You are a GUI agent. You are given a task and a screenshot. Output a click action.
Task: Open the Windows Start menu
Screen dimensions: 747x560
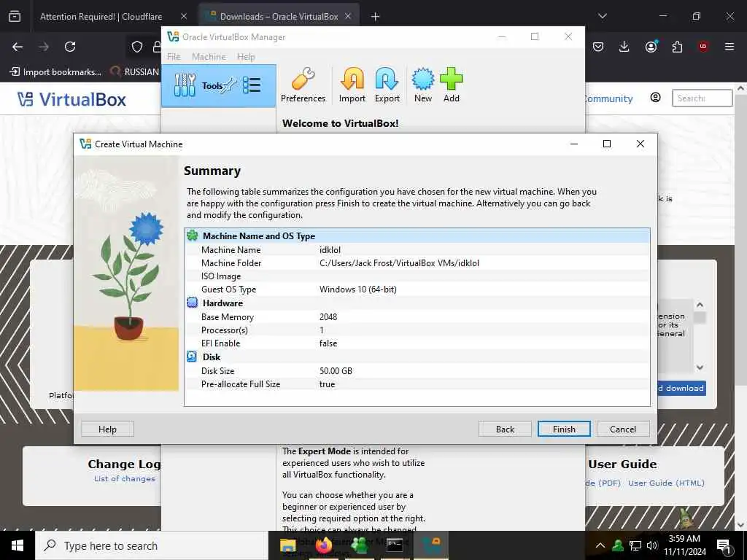click(x=18, y=545)
